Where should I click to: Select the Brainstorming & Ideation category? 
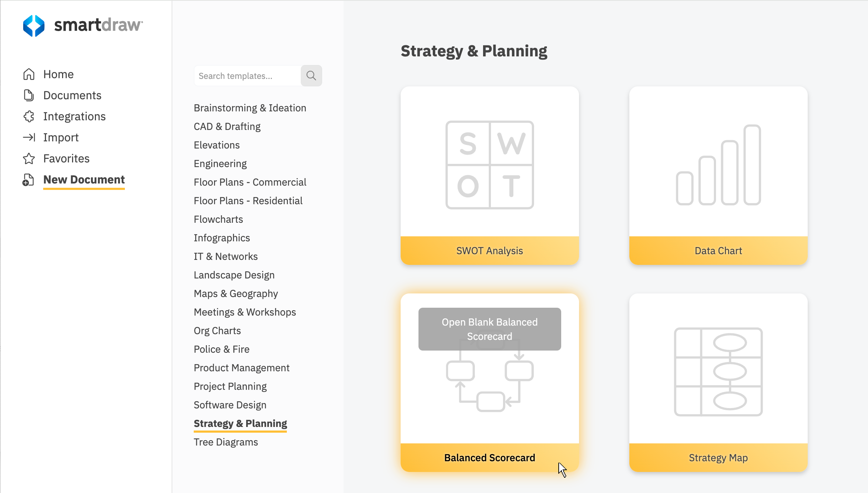click(x=250, y=108)
